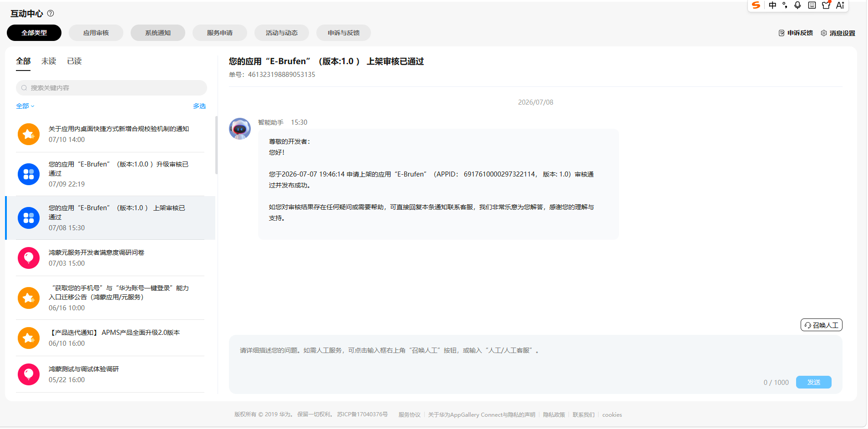Viewport: 868px width, 429px height.
Task: Open the soft keyboard icon in IME bar
Action: 812,5
